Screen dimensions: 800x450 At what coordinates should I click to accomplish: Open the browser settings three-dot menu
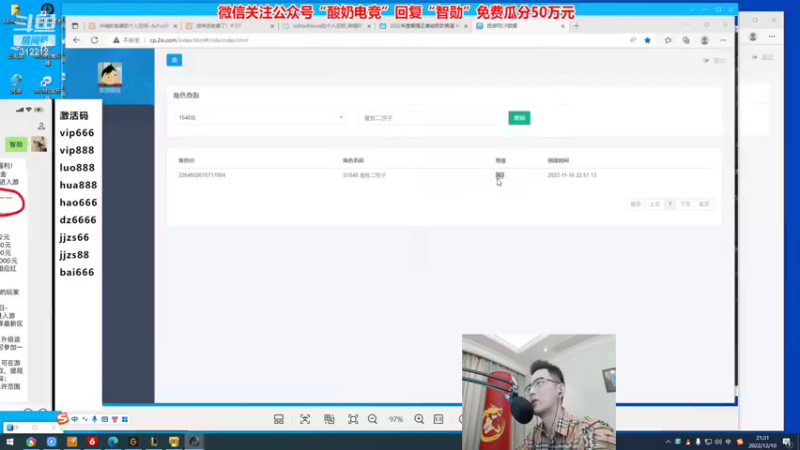coord(723,40)
